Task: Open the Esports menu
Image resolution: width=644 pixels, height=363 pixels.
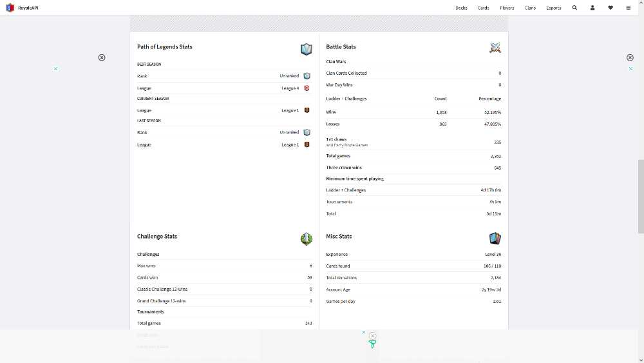Action: [554, 8]
